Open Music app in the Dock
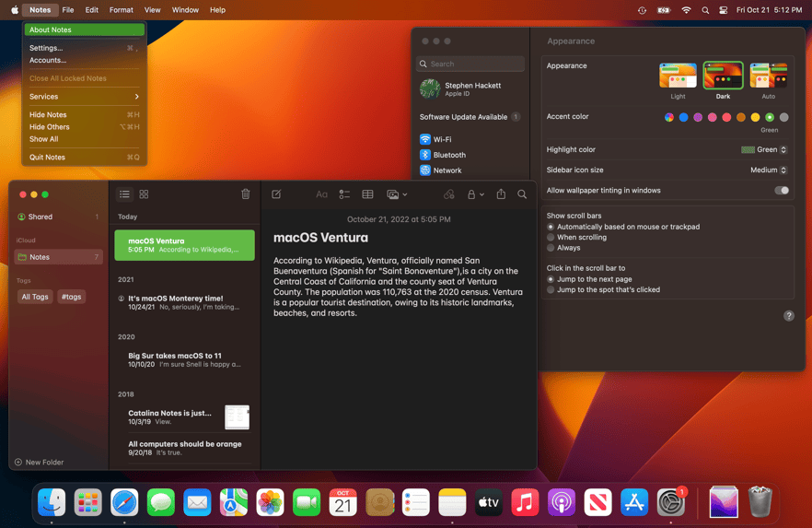 pyautogui.click(x=525, y=502)
